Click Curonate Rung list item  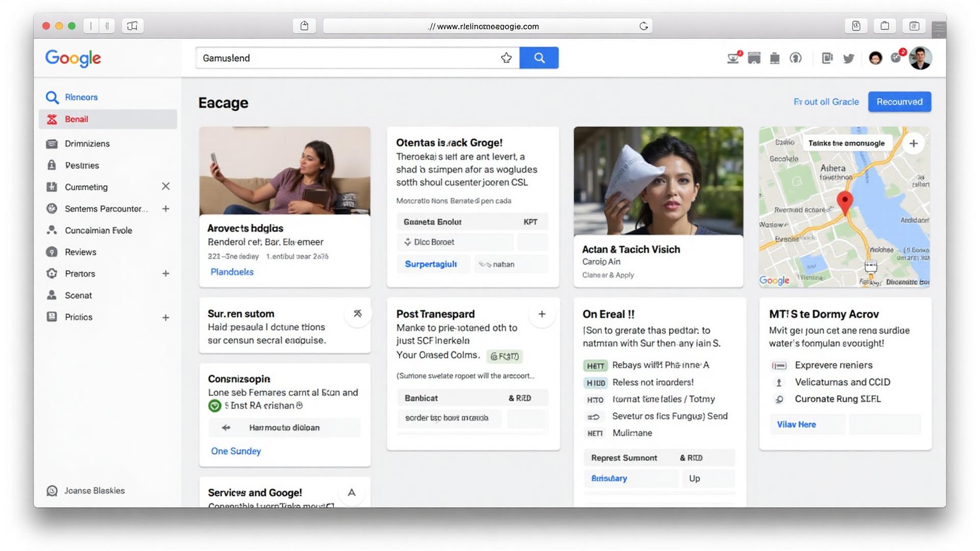(838, 399)
